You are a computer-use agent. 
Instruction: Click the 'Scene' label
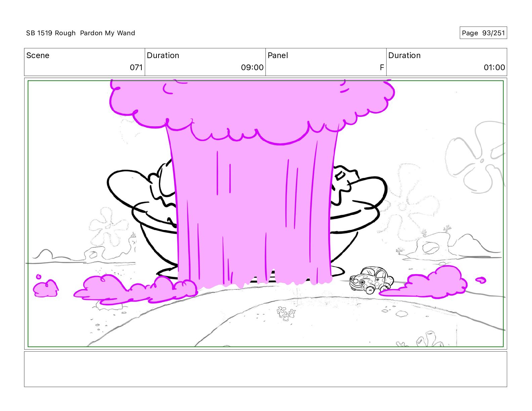(38, 55)
